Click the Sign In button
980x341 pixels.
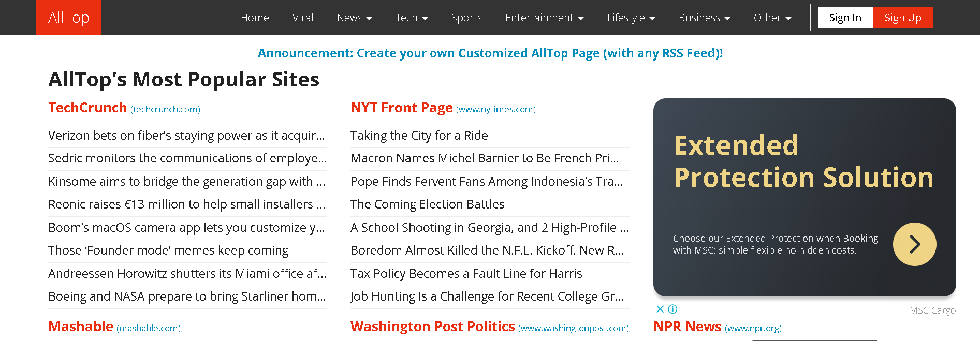coord(845,18)
